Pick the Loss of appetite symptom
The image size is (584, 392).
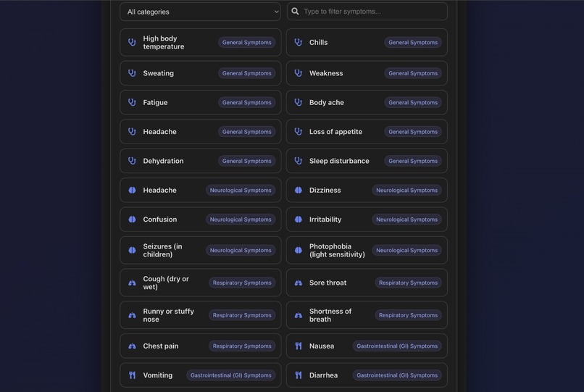click(367, 132)
